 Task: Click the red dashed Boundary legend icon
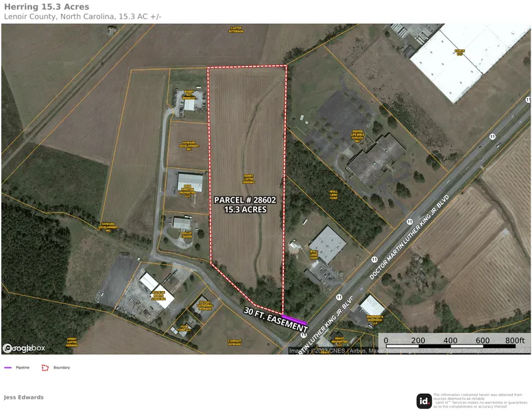(45, 368)
